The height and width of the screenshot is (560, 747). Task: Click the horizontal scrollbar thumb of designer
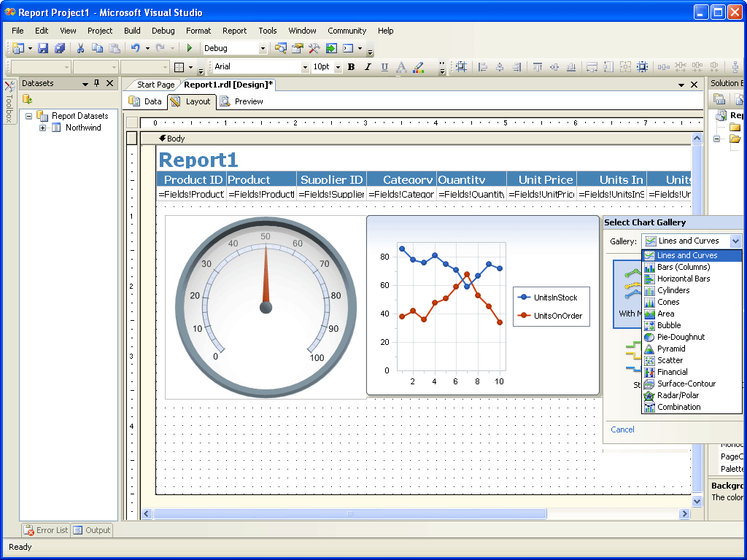point(349,514)
